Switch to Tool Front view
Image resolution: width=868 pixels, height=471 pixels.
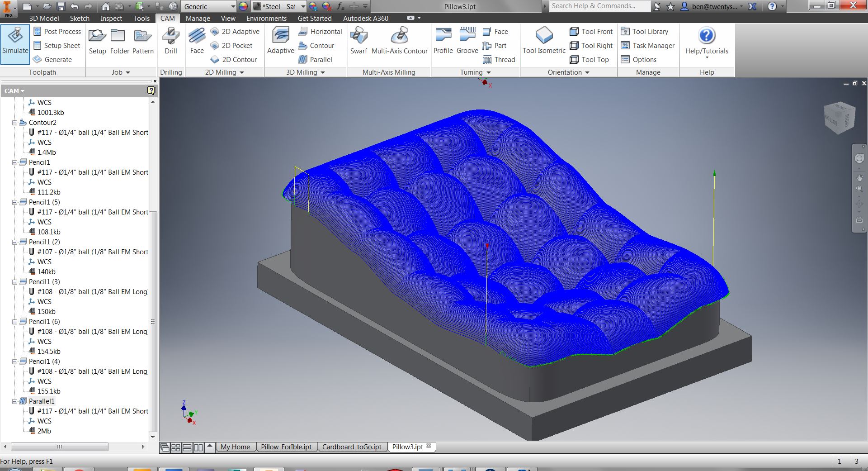(591, 32)
